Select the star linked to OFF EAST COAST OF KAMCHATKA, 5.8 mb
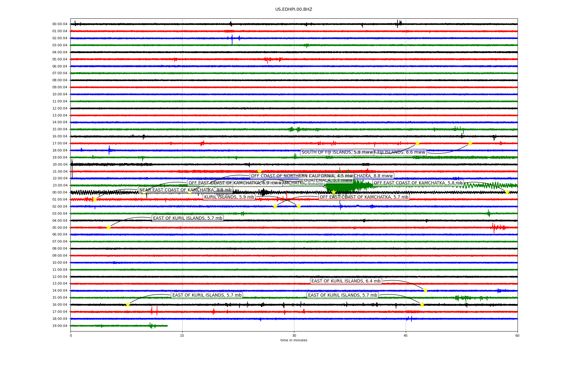The image size is (588, 368). (507, 192)
